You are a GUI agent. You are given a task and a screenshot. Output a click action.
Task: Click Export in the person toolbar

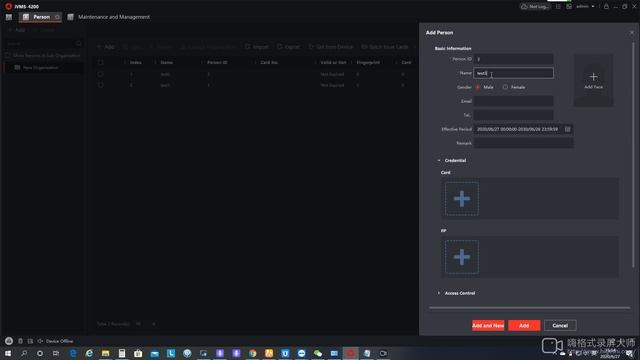[288, 47]
